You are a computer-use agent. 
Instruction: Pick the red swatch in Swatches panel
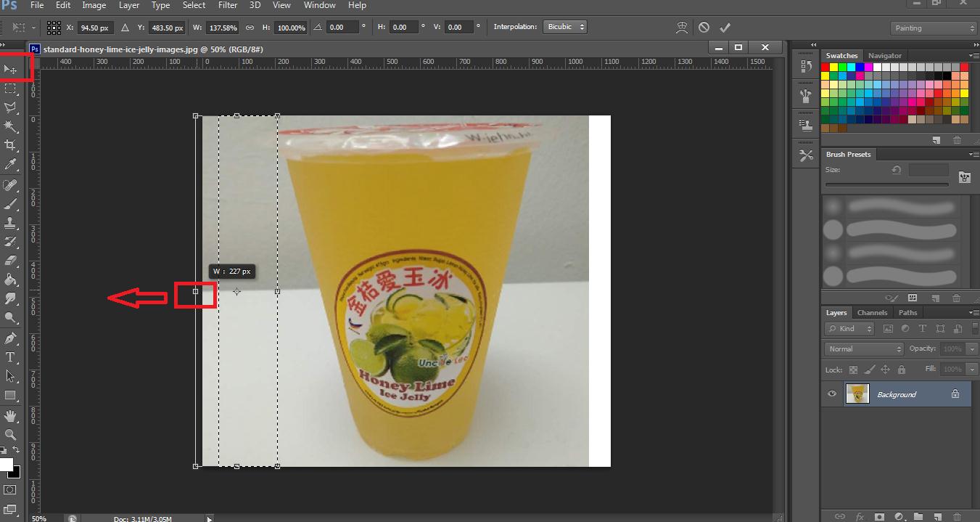[825, 68]
